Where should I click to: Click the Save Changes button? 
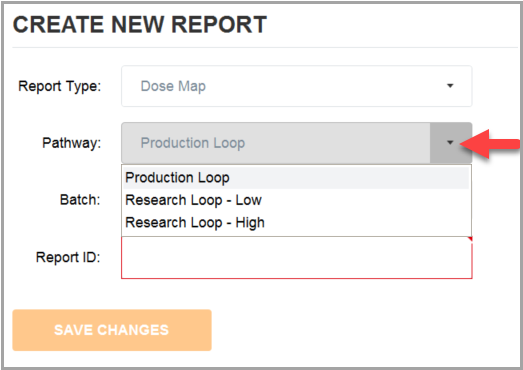coord(112,330)
